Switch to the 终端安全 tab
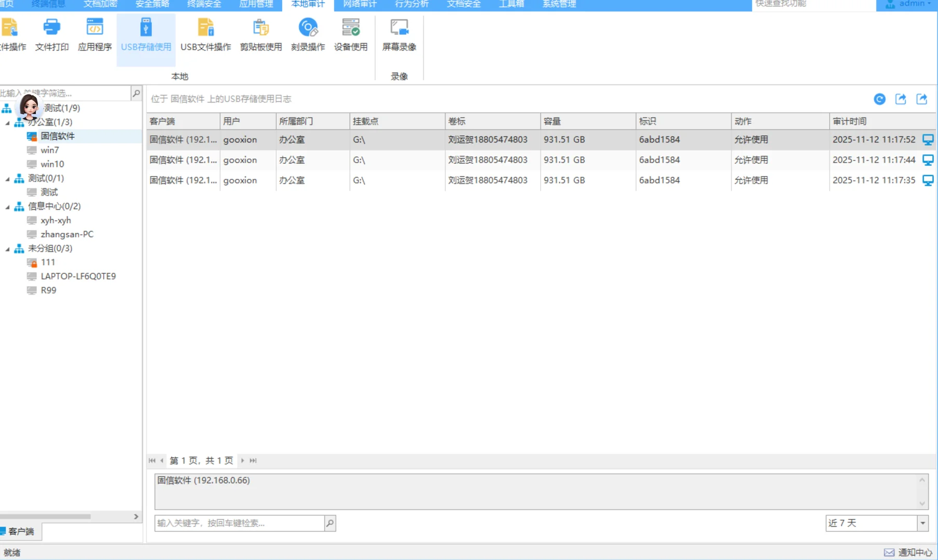This screenshot has height=560, width=938. point(204,4)
